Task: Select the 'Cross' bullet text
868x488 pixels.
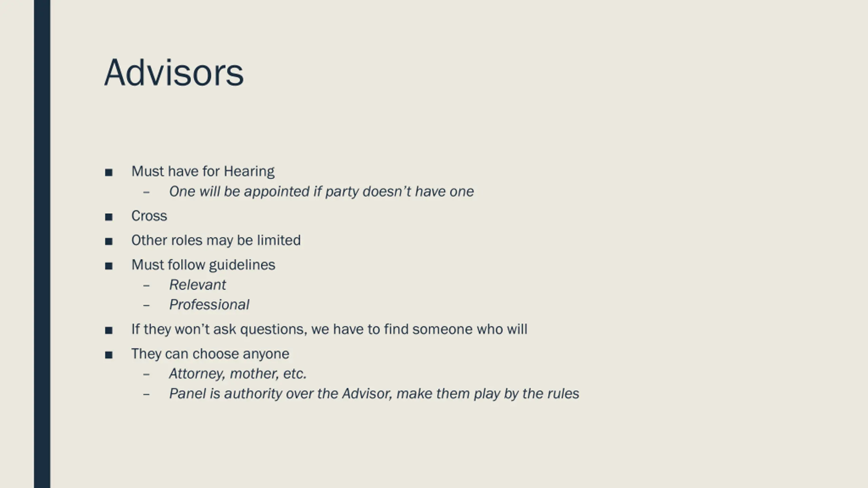Action: coord(149,216)
